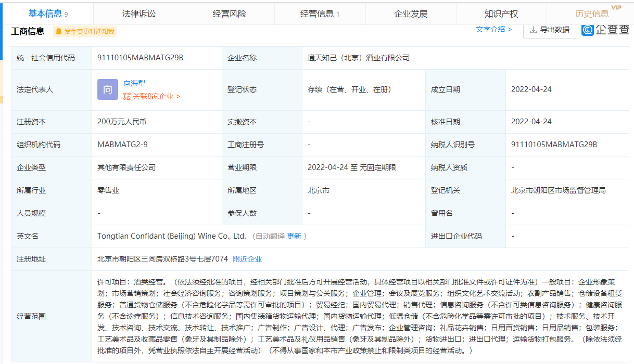Open 附近企业 beside the registered address
The height and width of the screenshot is (364, 634).
(x=247, y=259)
